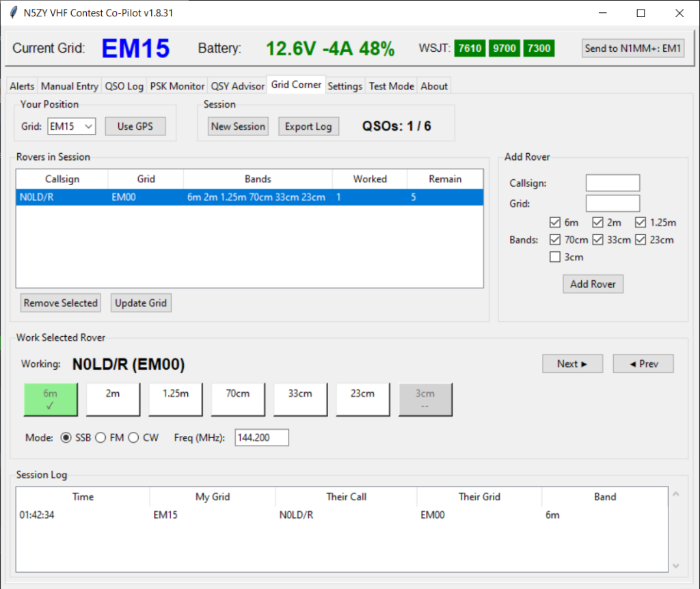
Task: Open the PSK Monitor tab
Action: [x=177, y=86]
